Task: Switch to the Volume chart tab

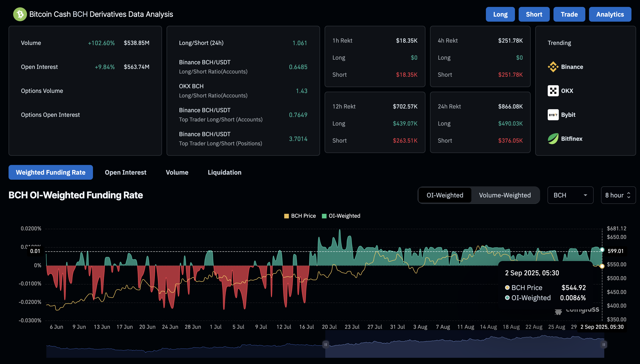Action: point(177,172)
